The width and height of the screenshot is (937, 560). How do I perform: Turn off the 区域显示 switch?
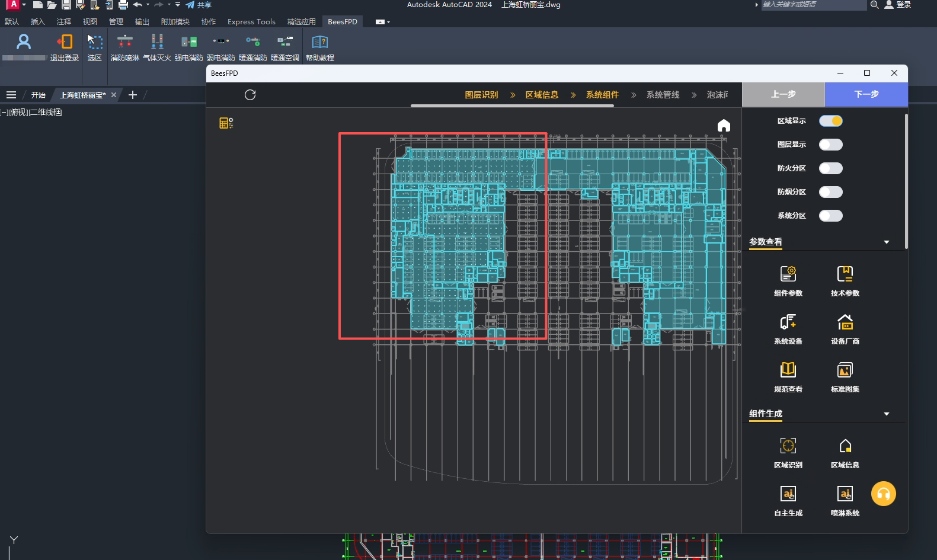pos(830,121)
